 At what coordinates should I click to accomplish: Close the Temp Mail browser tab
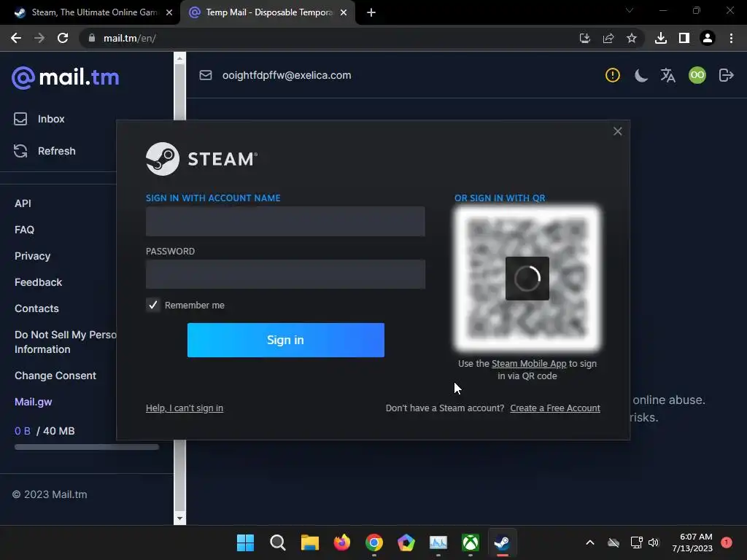344,12
